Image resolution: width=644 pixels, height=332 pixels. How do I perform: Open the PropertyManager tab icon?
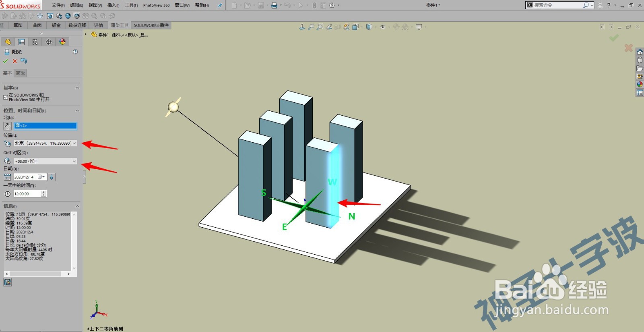pyautogui.click(x=21, y=42)
